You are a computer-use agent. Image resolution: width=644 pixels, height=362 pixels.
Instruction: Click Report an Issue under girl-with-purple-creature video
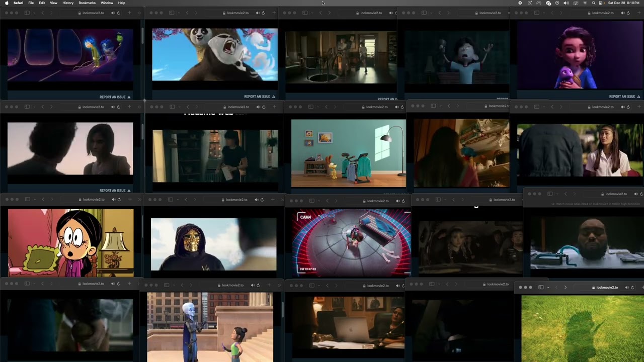624,97
